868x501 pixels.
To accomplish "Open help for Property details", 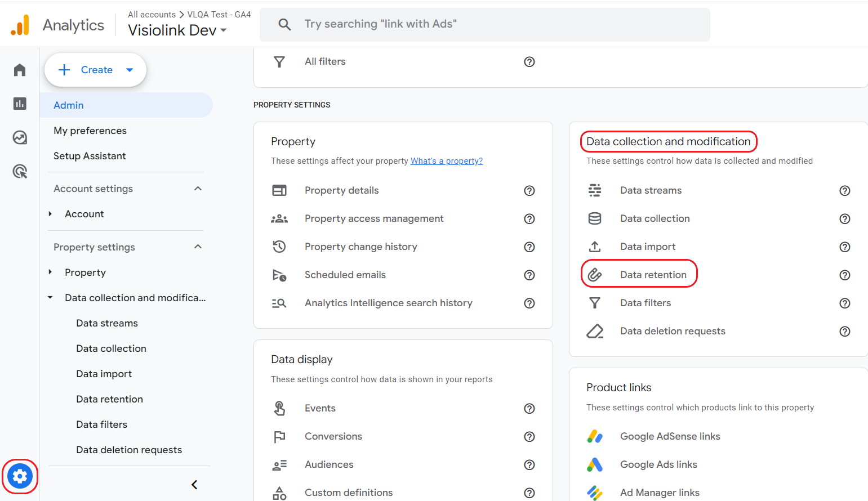I will [529, 191].
